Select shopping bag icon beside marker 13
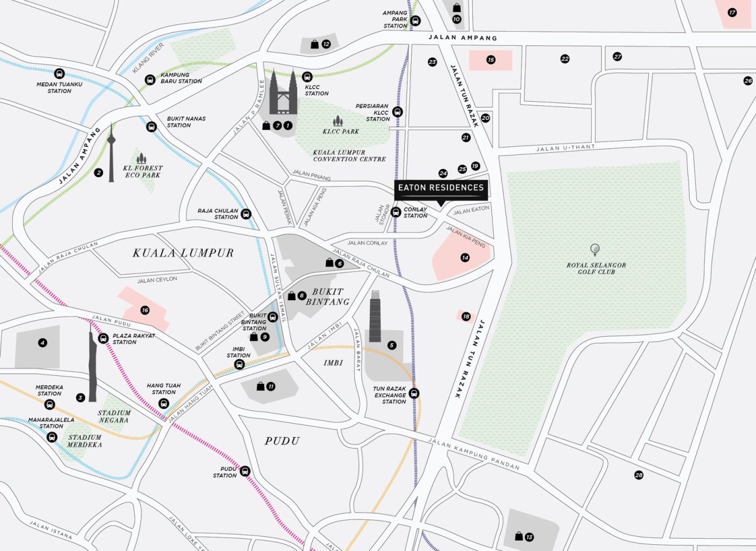Screen dimensions: 756x551 [519, 536]
